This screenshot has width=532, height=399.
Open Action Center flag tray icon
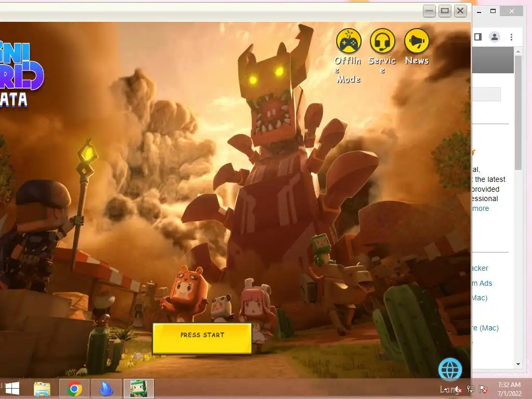tap(483, 389)
